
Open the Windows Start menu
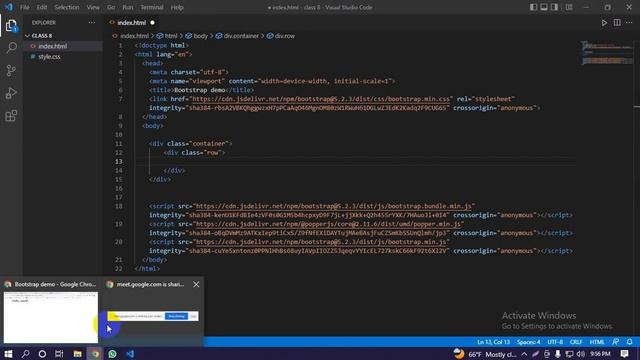pos(8,354)
